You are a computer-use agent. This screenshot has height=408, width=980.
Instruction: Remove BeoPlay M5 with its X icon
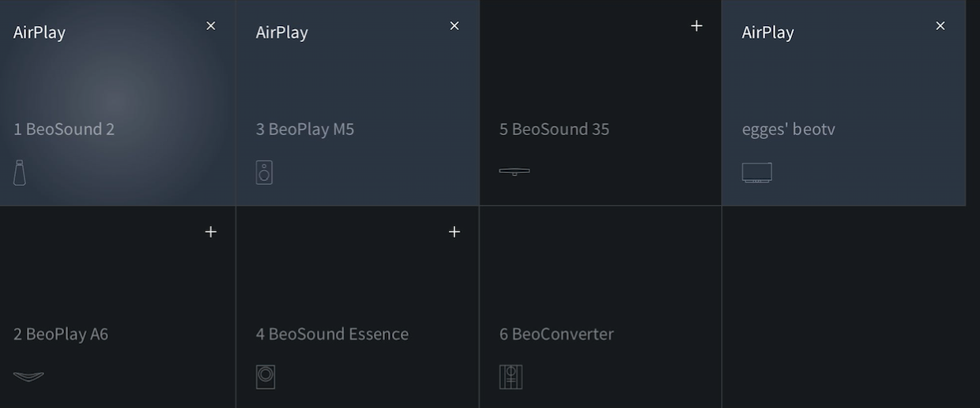pyautogui.click(x=454, y=26)
